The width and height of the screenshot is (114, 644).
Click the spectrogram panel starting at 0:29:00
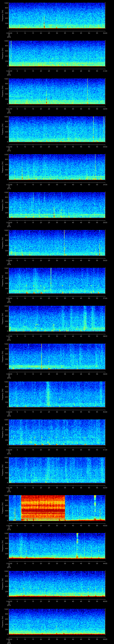(x=57, y=16)
